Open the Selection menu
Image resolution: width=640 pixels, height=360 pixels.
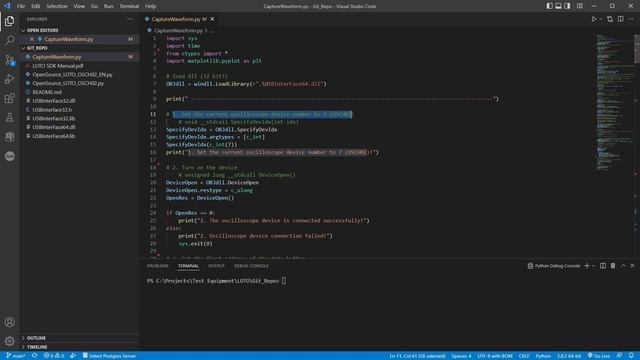(57, 6)
